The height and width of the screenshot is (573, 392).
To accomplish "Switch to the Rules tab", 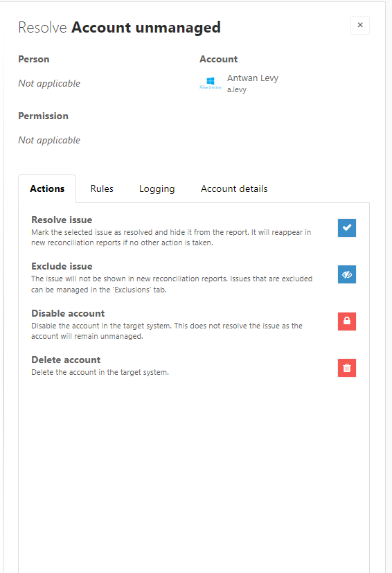I will [102, 188].
